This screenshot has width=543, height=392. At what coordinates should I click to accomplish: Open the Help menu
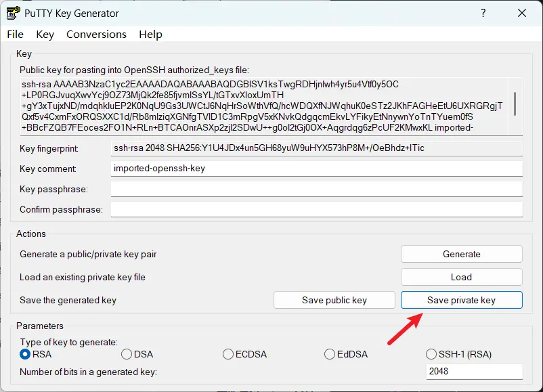tap(150, 35)
